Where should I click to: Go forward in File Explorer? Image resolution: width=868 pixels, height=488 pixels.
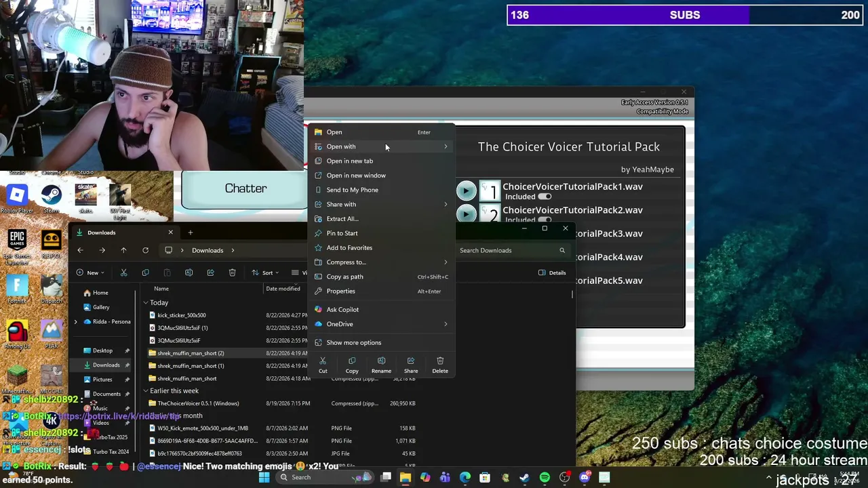click(x=102, y=250)
